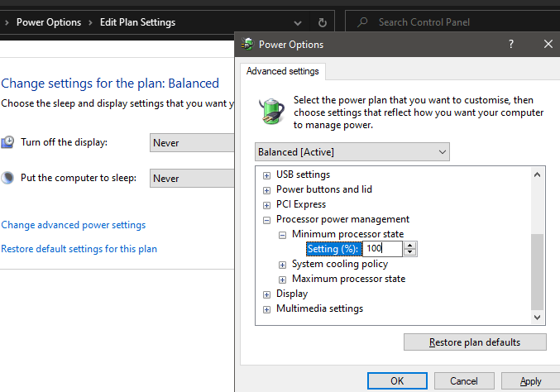Click the Setting (%) value input field
Image resolution: width=560 pixels, height=392 pixels.
pos(381,250)
